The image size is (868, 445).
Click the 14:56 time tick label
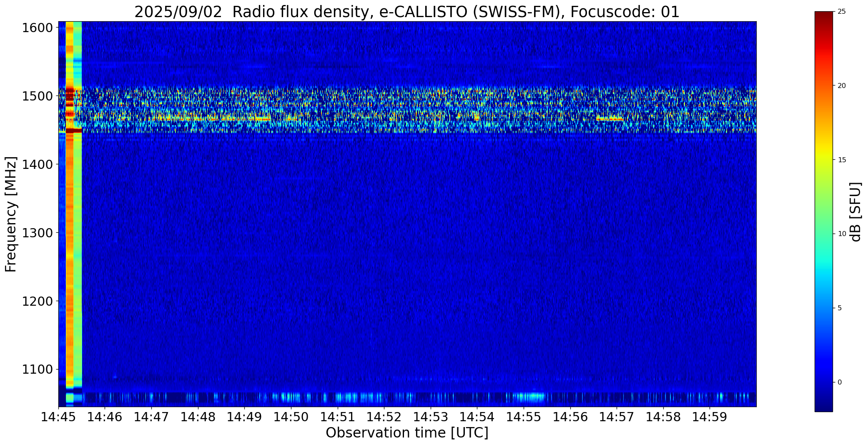pos(570,417)
